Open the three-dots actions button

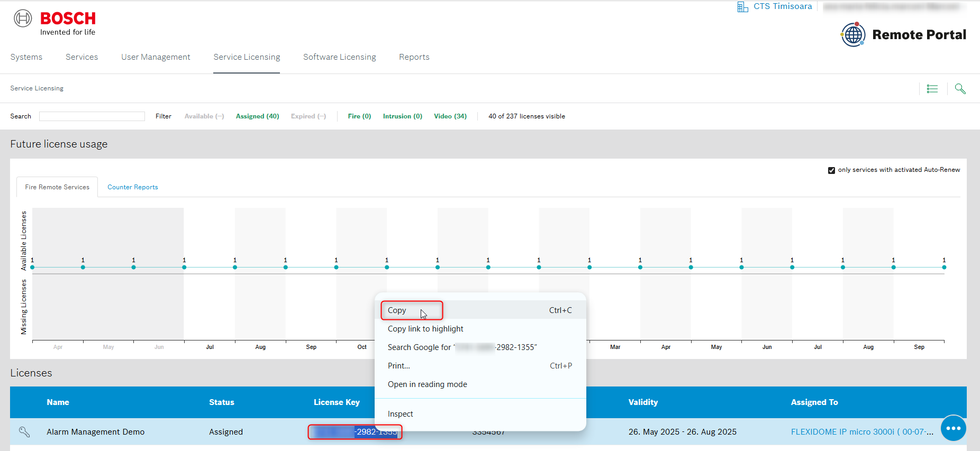(953, 428)
